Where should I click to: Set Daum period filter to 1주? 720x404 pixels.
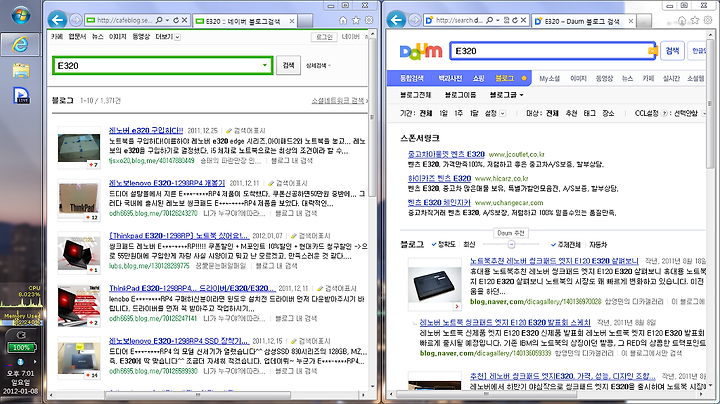pyautogui.click(x=458, y=113)
